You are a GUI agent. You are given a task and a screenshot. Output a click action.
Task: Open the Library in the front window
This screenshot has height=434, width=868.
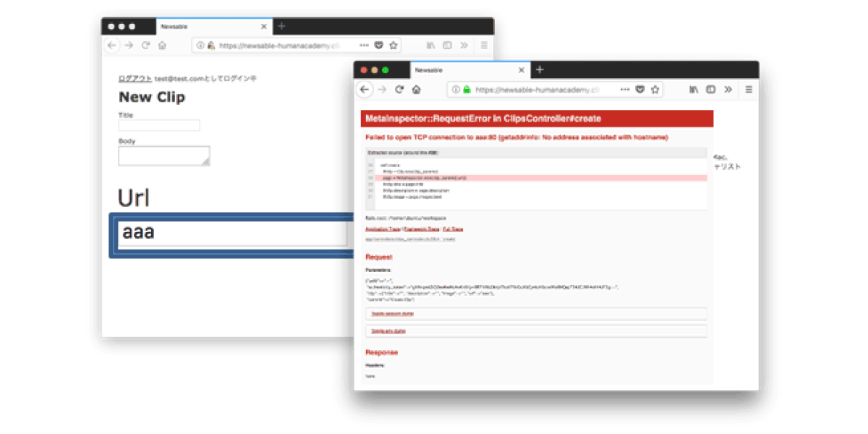point(694,90)
